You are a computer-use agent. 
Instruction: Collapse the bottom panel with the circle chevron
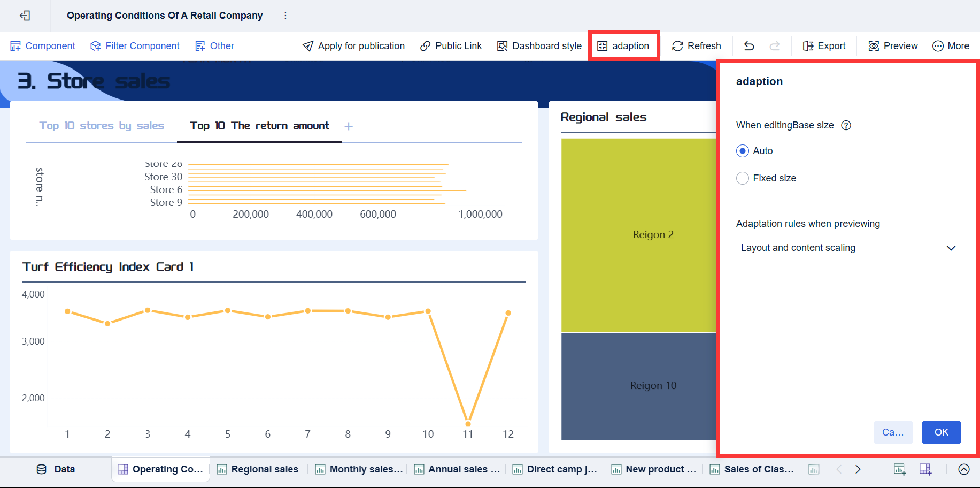tap(965, 469)
